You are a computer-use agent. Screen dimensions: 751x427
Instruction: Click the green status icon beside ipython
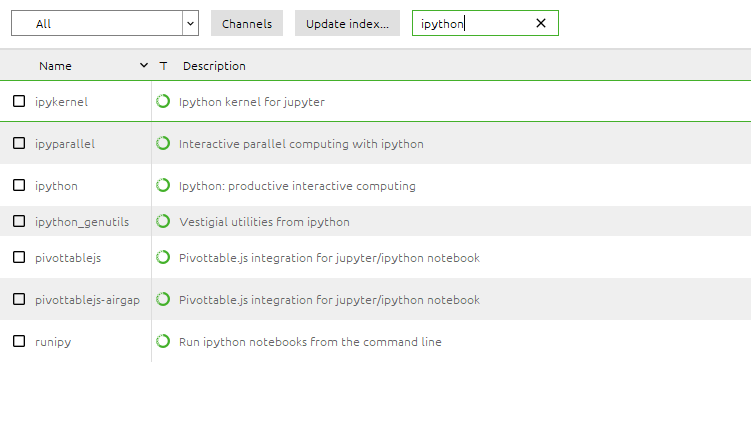coord(163,185)
